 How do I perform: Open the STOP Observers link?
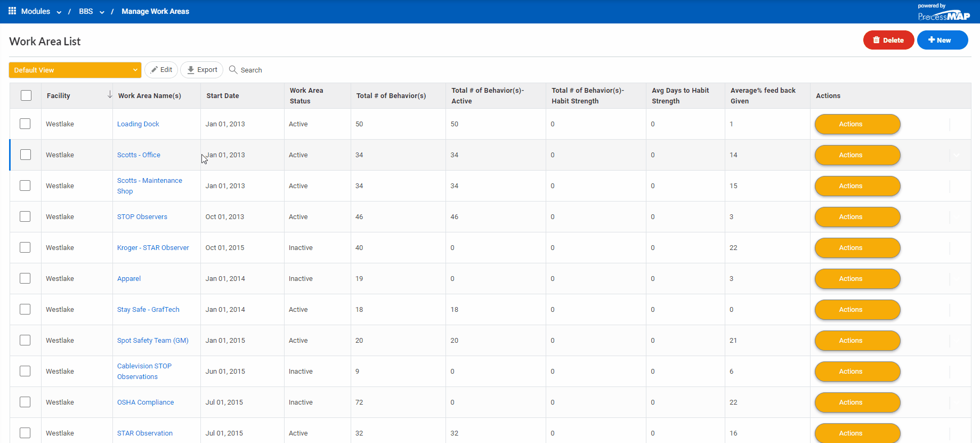(142, 217)
